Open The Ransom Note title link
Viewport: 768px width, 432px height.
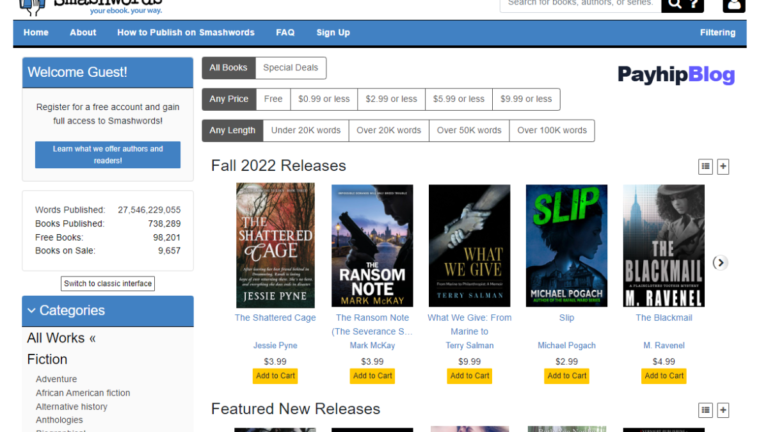372,325
